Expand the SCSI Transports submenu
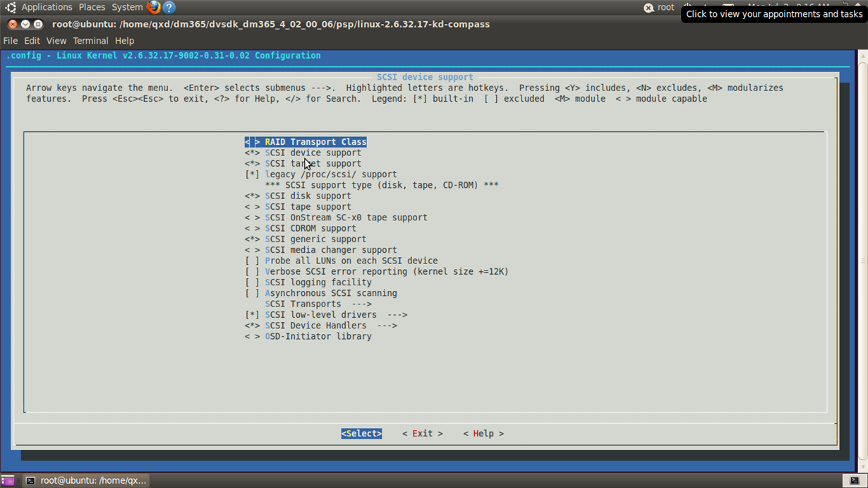 318,304
